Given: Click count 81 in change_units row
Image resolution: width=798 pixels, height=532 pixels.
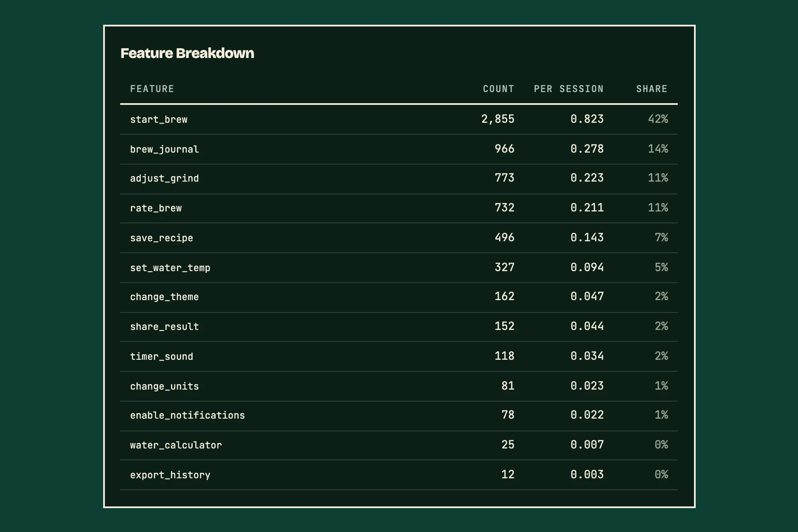Looking at the screenshot, I should (508, 386).
